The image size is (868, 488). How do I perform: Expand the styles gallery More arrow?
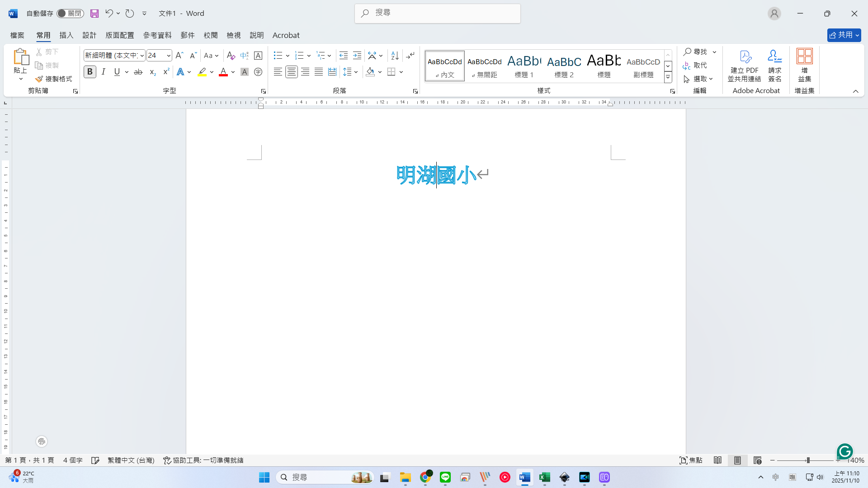click(x=668, y=78)
